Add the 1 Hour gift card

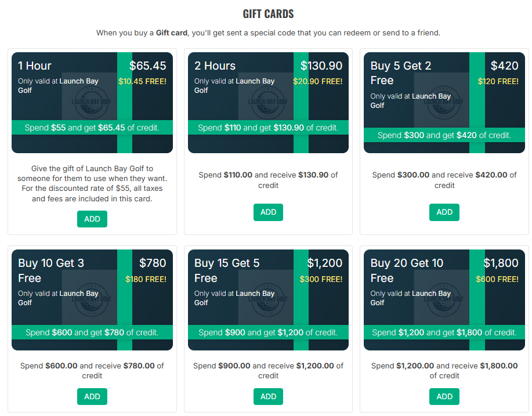92,219
